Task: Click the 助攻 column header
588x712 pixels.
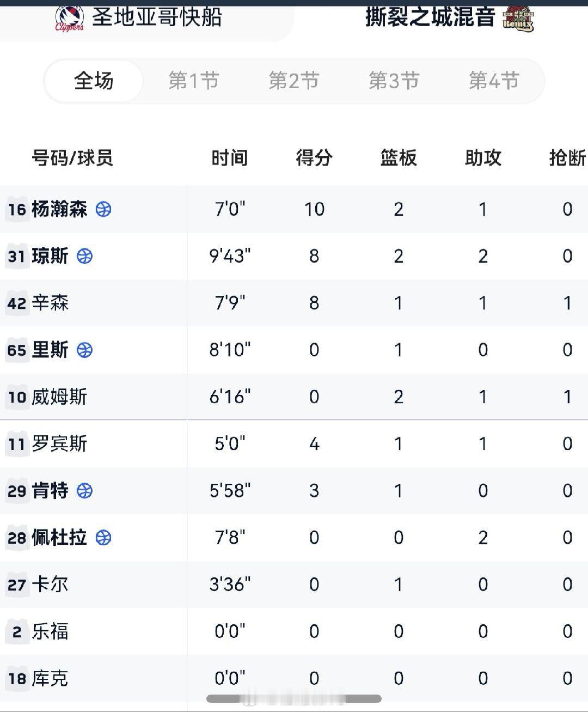Action: (x=482, y=158)
